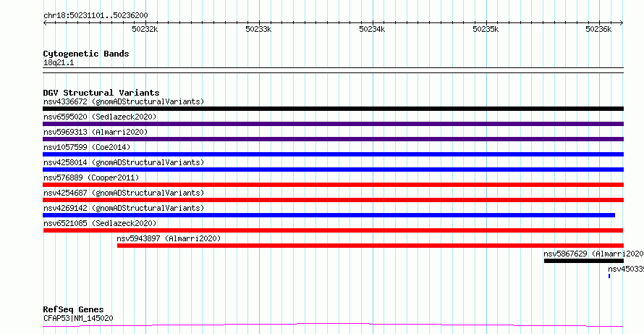This screenshot has height=334, width=644.
Task: Open the nsv6521085 (Sedlazeck2020) label
Action: click(100, 223)
